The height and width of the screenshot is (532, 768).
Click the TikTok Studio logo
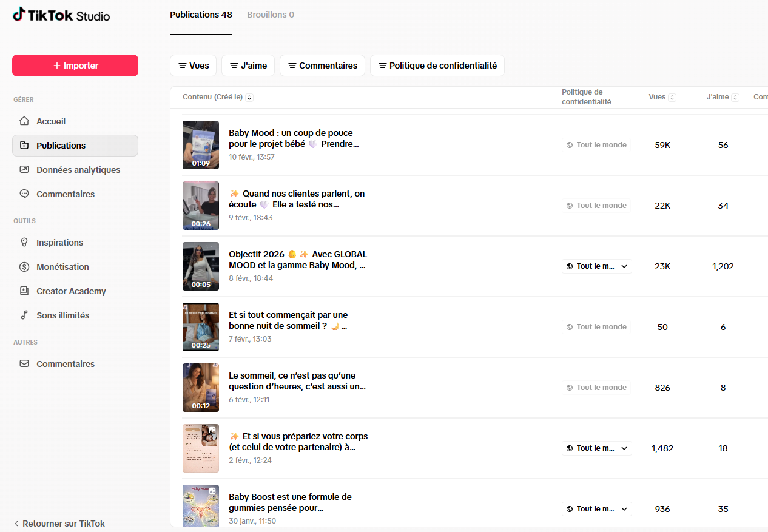pos(61,15)
